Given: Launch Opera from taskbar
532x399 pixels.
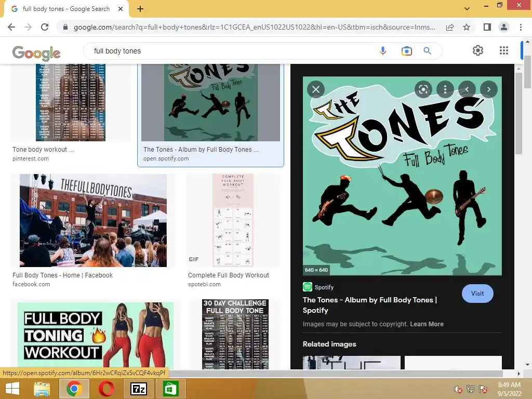Looking at the screenshot, I should pyautogui.click(x=106, y=389).
